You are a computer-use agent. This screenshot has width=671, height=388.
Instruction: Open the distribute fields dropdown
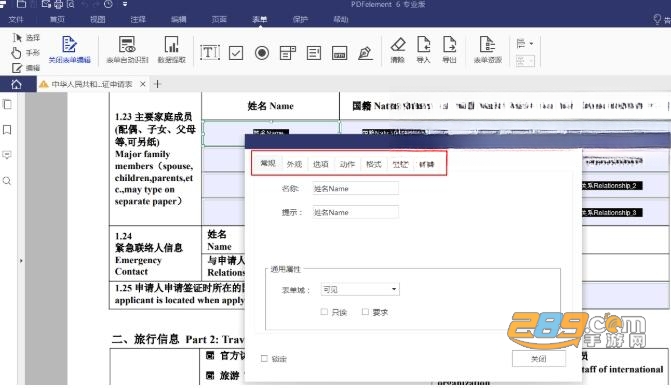pyautogui.click(x=525, y=61)
